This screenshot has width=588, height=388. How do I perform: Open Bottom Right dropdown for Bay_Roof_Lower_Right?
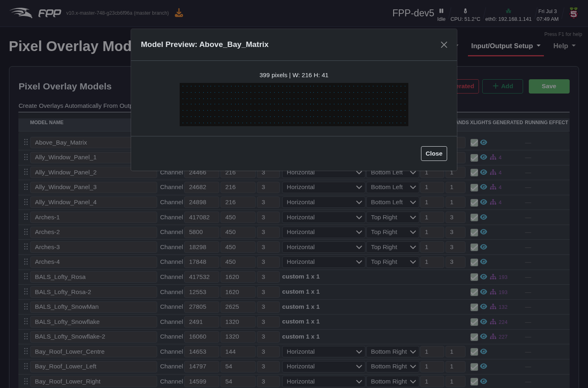pos(393,381)
